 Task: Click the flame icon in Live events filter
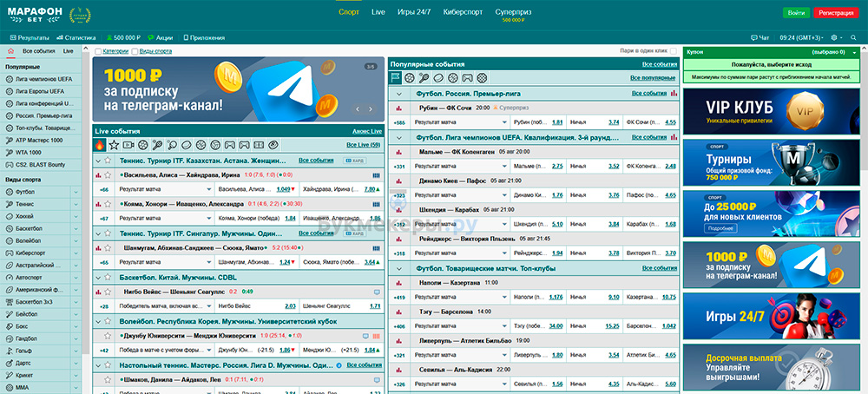(x=100, y=144)
